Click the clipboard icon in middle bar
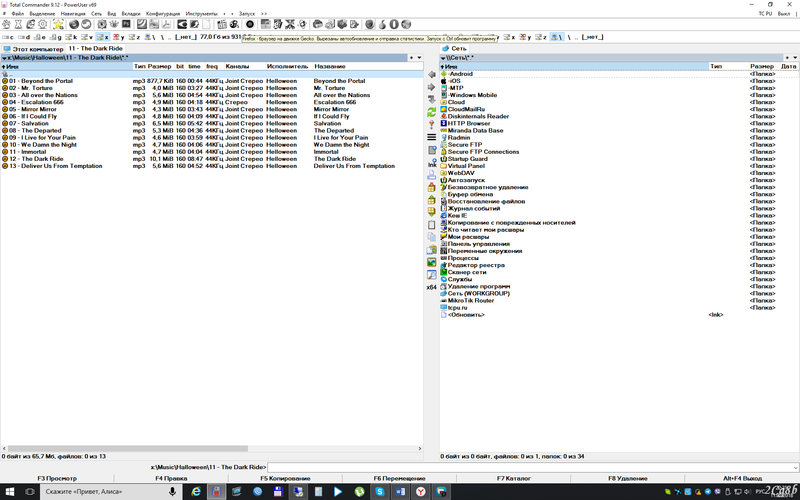The width and height of the screenshot is (800, 500). (x=432, y=224)
